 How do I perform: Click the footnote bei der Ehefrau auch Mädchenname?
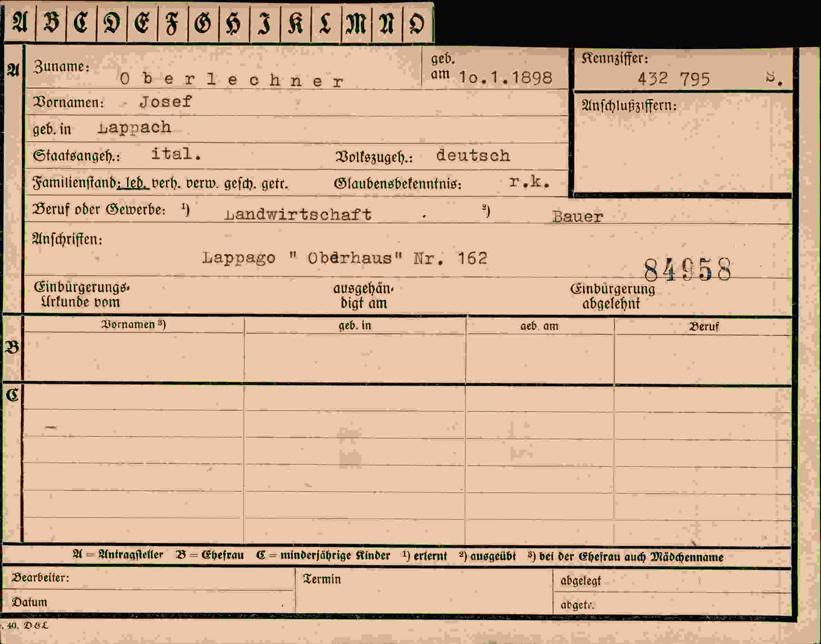[626, 557]
